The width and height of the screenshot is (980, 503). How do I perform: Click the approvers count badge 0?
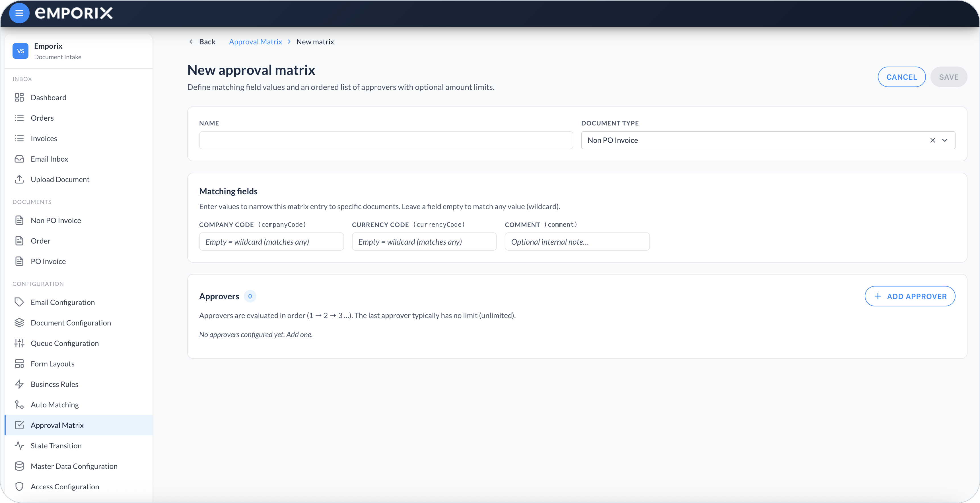point(250,296)
